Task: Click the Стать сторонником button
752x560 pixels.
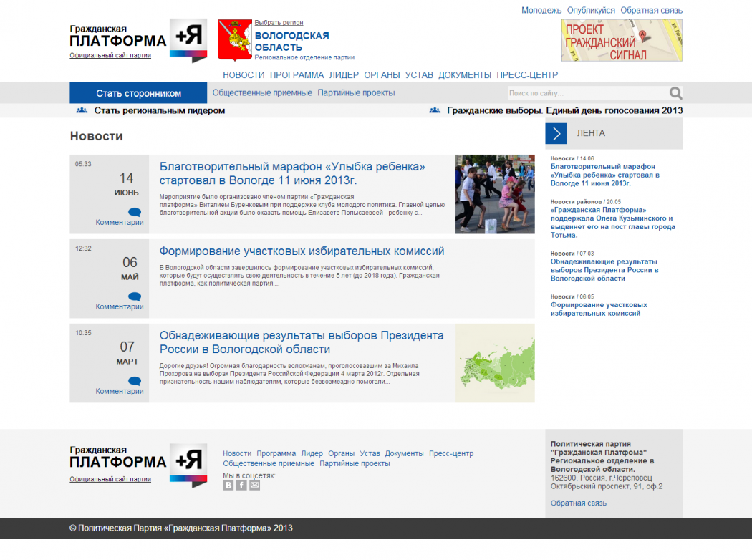Action: (138, 93)
